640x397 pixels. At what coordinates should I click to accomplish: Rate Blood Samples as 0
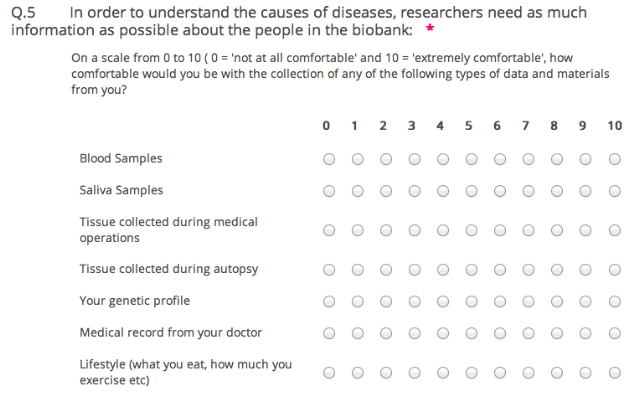pos(329,159)
